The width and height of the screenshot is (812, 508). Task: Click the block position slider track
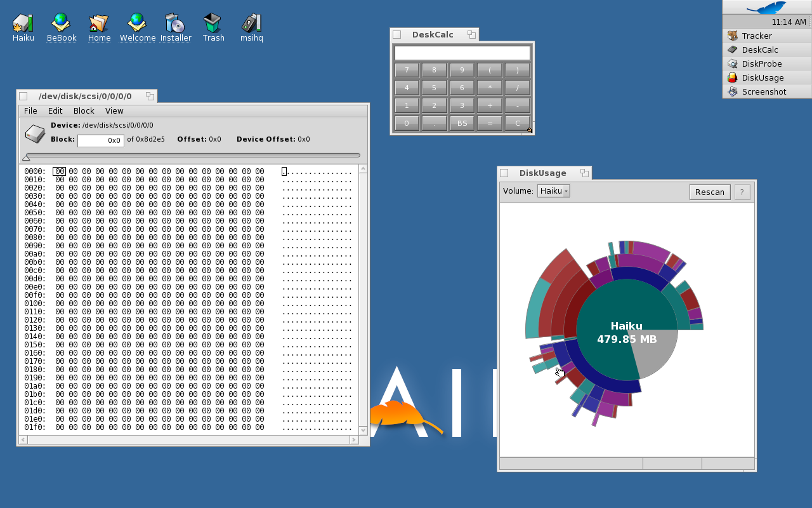tap(193, 155)
